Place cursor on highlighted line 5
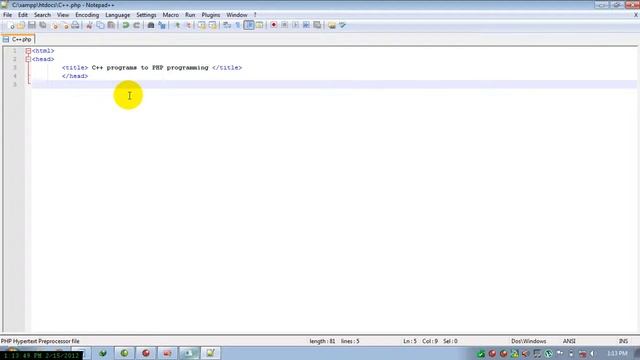640x360 pixels. (334, 84)
